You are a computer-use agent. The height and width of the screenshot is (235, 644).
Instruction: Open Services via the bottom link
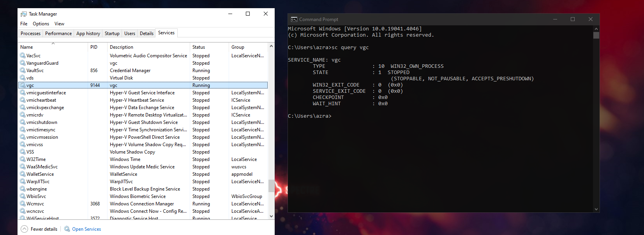tap(86, 229)
